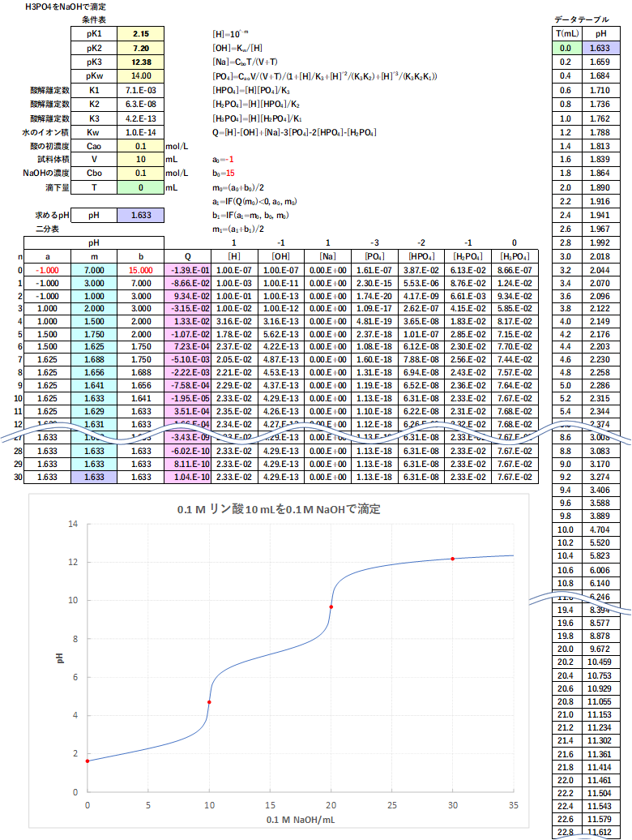The width and height of the screenshot is (632, 840).
Task: Click the green 0.0 cell in the data table
Action: [566, 48]
